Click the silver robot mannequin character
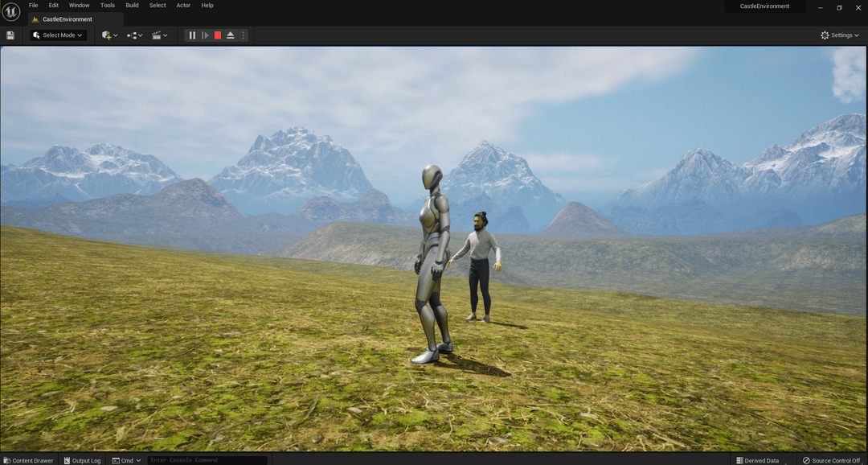 coord(433,264)
